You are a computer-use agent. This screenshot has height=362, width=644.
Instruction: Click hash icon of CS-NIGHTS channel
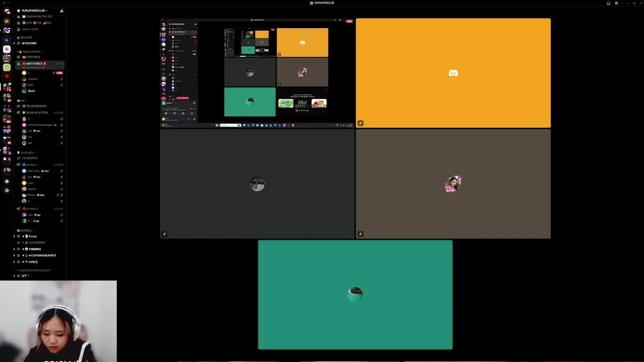click(x=19, y=158)
